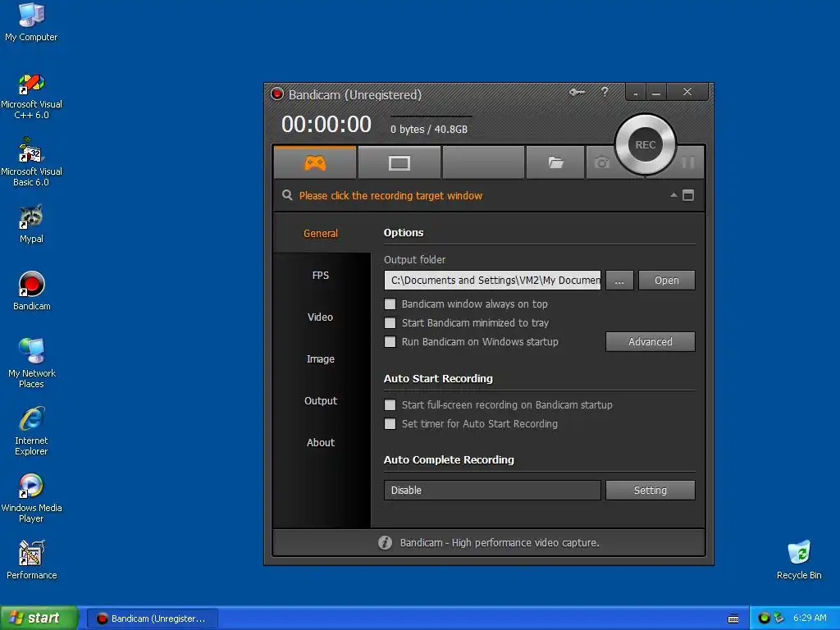Image resolution: width=840 pixels, height=630 pixels.
Task: Select the Microsoft Visual Basic 6.0 desktop icon
Action: (x=31, y=162)
